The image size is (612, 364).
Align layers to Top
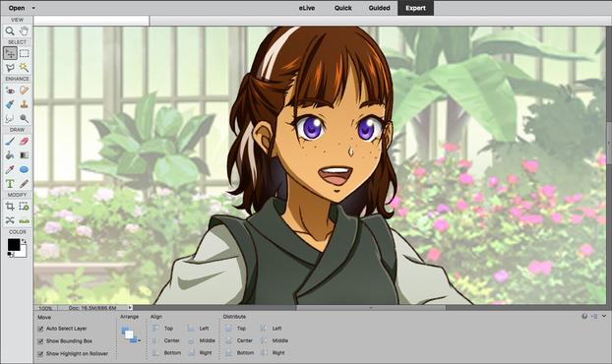[x=163, y=329]
